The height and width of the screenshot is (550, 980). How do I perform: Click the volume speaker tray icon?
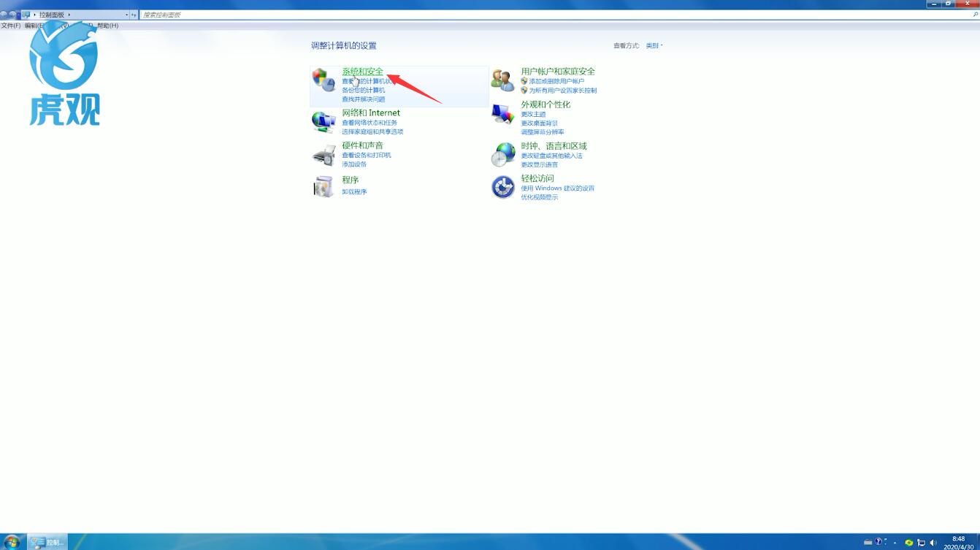pos(933,543)
